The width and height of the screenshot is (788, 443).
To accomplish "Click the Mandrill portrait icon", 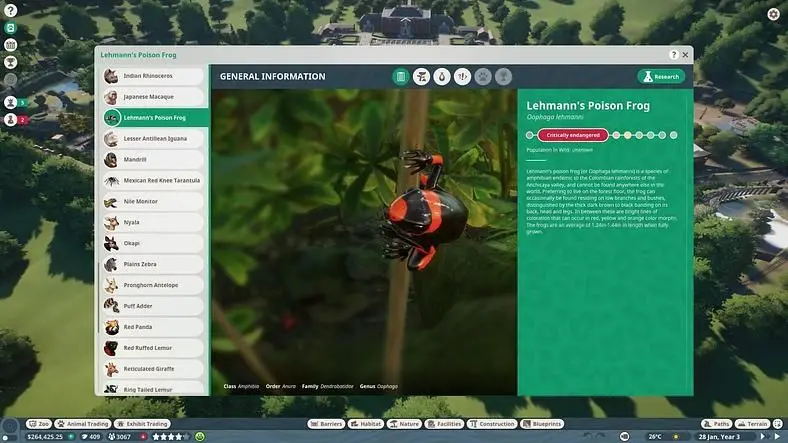I will click(111, 160).
